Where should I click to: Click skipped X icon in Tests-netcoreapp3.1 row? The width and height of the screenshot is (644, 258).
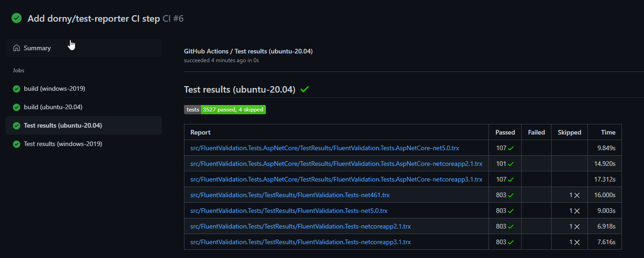tap(577, 242)
